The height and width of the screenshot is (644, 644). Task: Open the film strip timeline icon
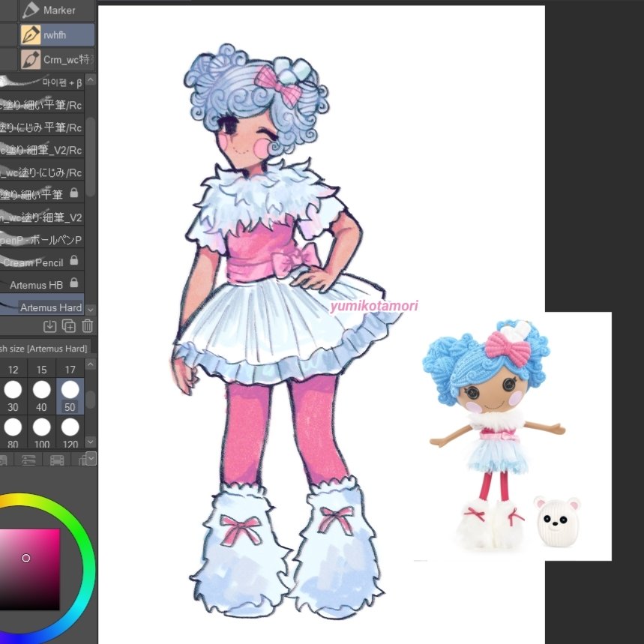click(57, 460)
